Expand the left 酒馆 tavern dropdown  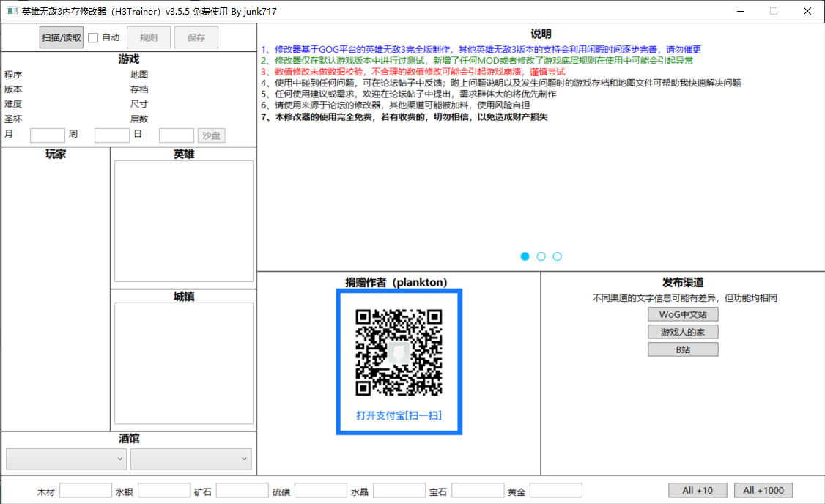point(66,459)
